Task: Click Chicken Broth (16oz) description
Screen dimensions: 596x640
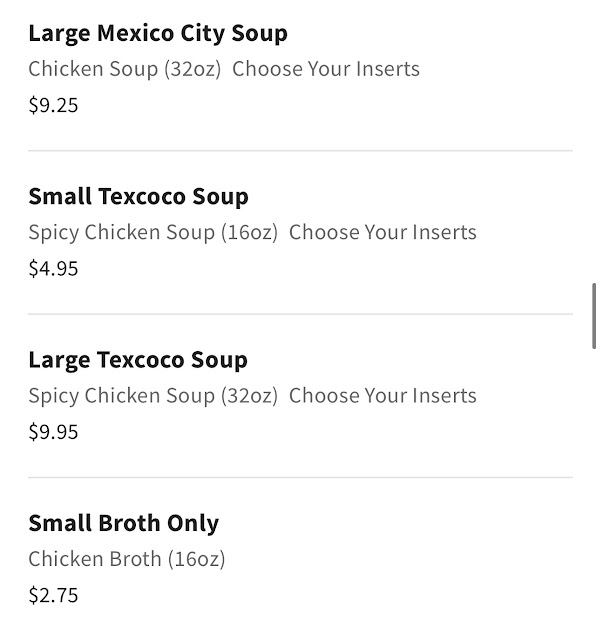Action: (x=127, y=559)
